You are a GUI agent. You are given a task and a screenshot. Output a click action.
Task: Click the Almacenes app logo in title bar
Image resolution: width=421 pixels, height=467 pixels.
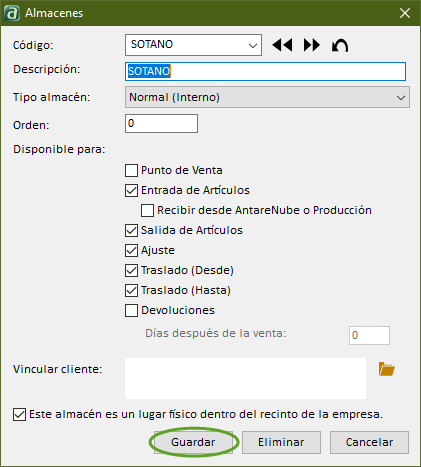point(12,13)
